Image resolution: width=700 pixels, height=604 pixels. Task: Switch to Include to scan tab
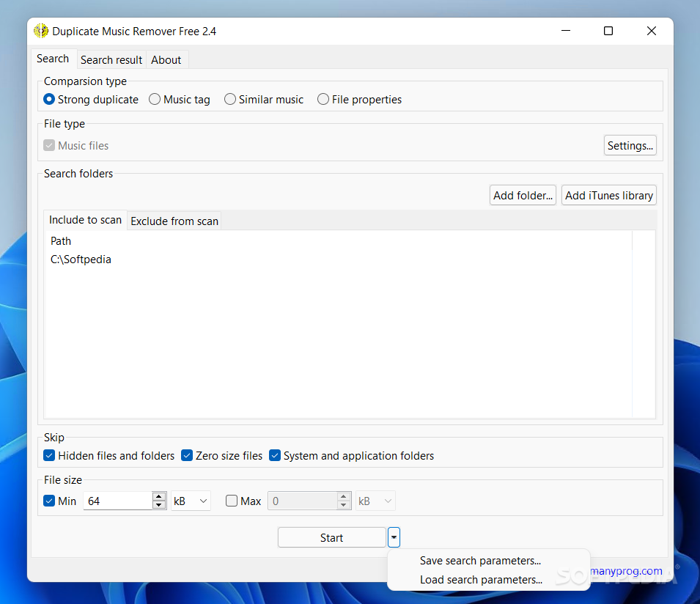click(x=85, y=220)
